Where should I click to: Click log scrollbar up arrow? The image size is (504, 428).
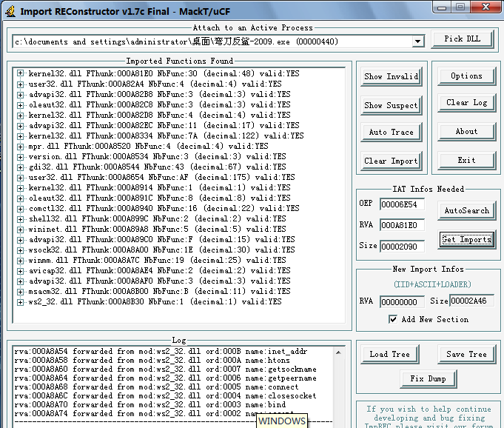(x=338, y=352)
